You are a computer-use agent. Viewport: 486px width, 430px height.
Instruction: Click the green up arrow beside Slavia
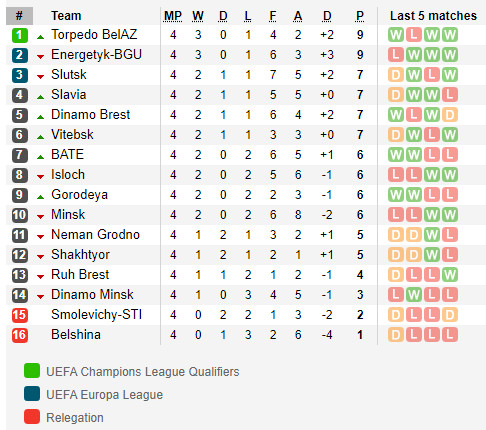coord(41,97)
